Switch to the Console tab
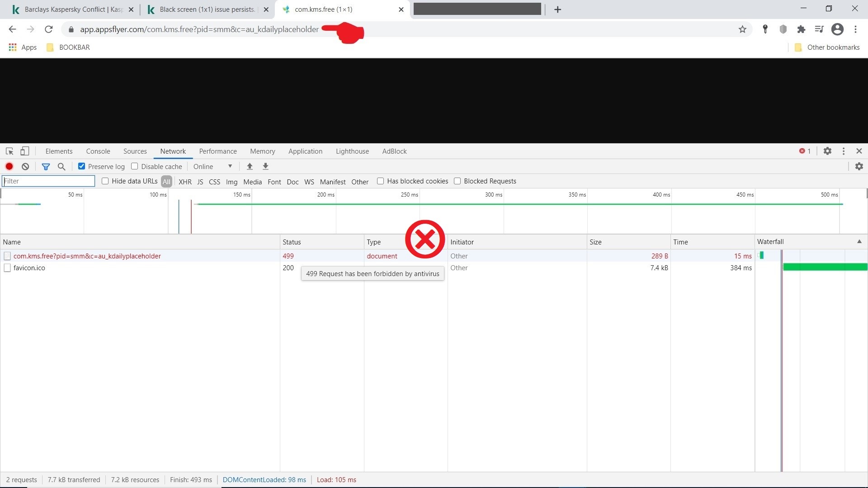 [98, 151]
